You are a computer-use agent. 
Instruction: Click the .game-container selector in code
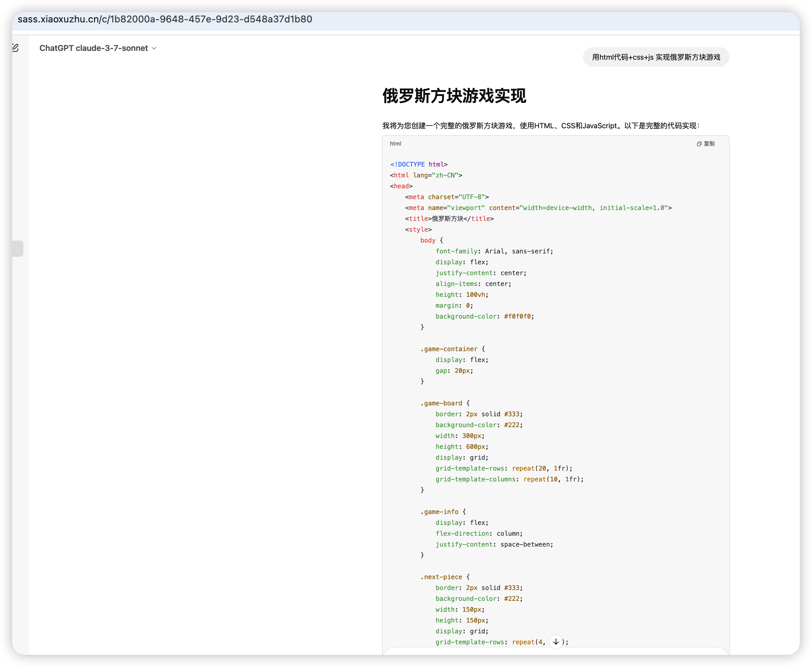449,349
